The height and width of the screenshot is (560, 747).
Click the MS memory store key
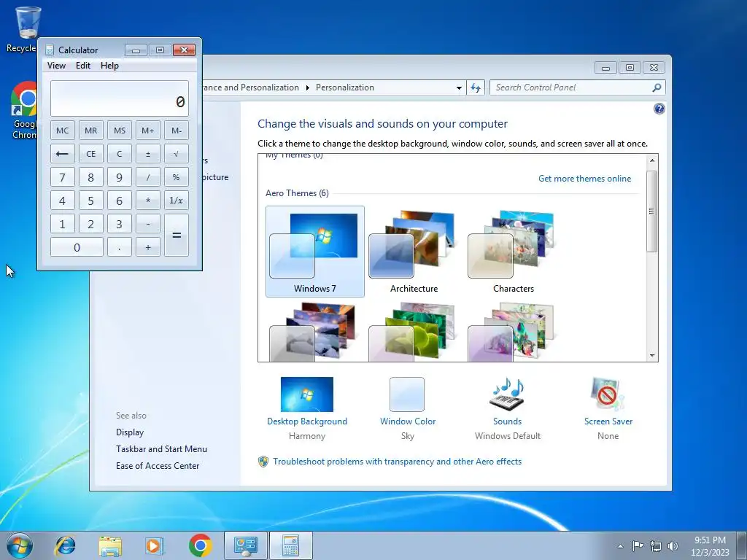pyautogui.click(x=120, y=131)
